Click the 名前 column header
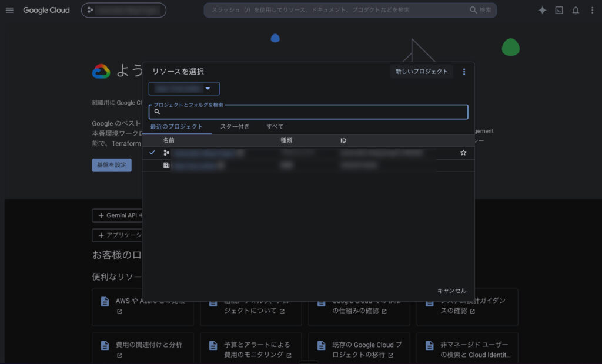 click(x=169, y=140)
